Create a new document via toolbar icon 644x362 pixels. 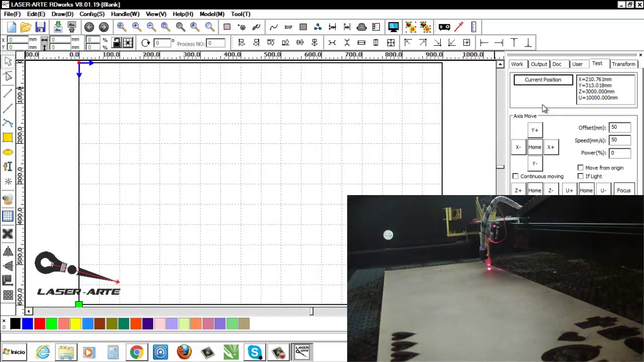[x=12, y=27]
